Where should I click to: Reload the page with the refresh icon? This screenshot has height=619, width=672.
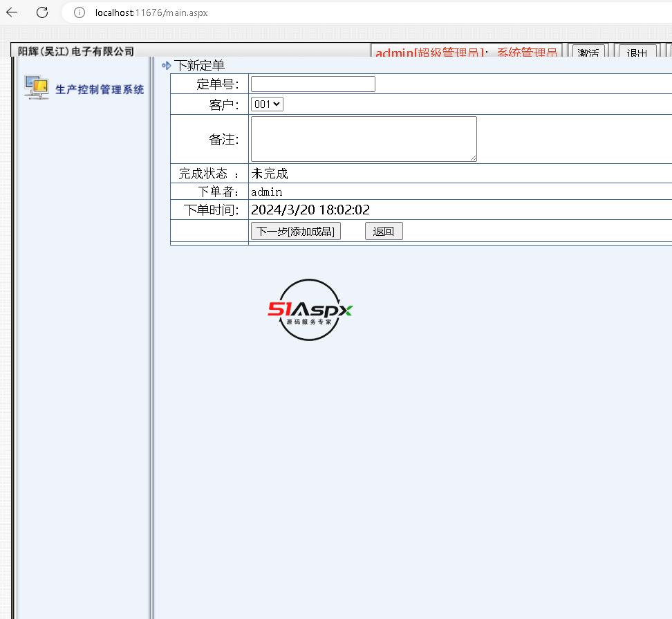[x=42, y=12]
